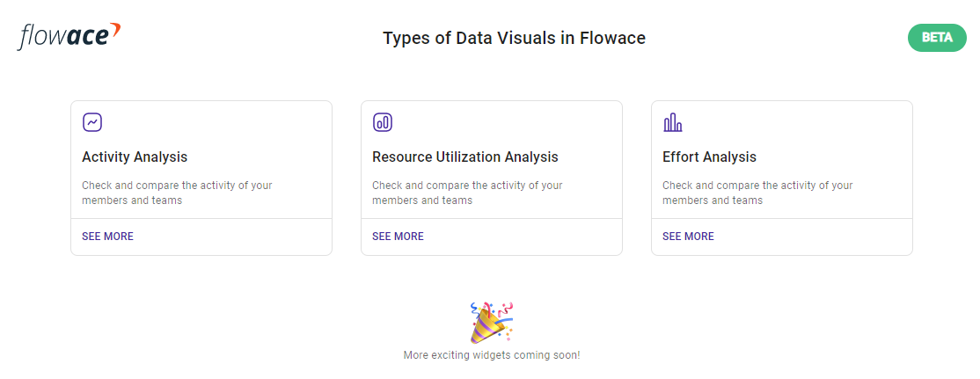Click the description text in Resource Utilization card
This screenshot has height=379, width=980.
click(x=467, y=193)
